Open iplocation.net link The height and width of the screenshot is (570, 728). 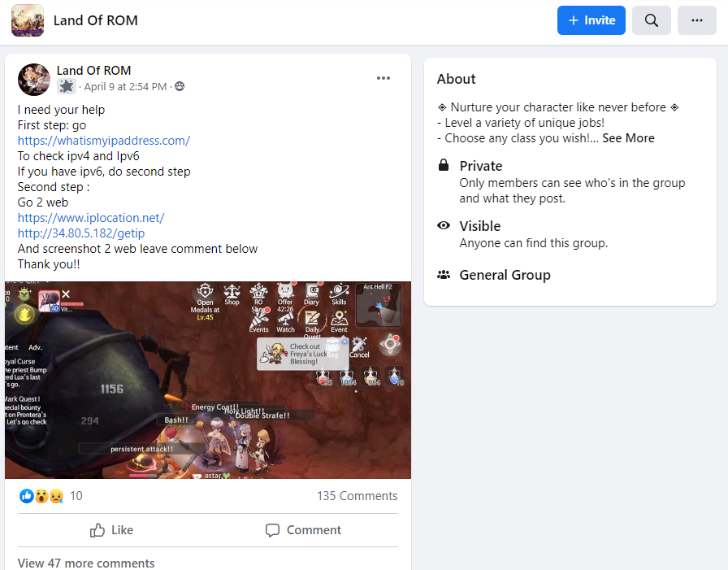[x=91, y=218]
